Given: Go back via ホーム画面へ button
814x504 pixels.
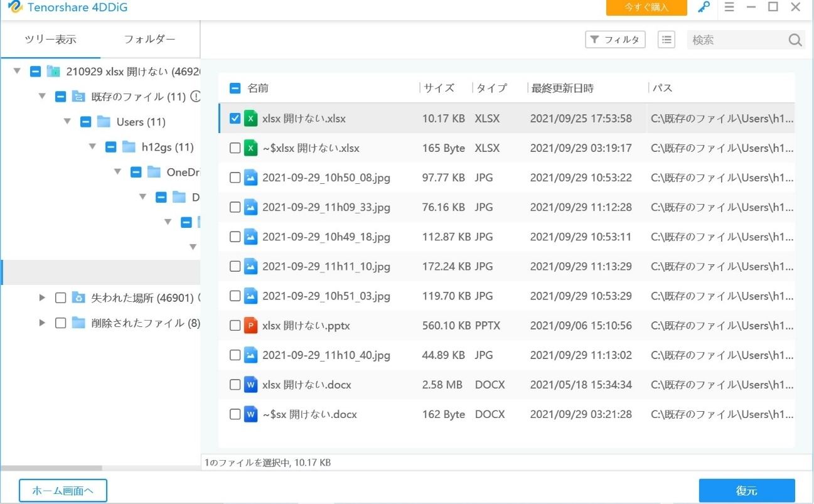Looking at the screenshot, I should (63, 491).
